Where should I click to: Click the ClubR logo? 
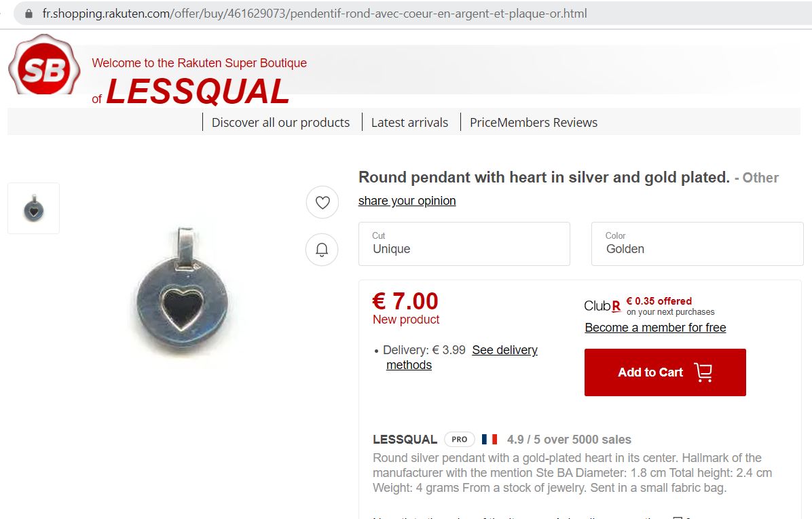[602, 306]
